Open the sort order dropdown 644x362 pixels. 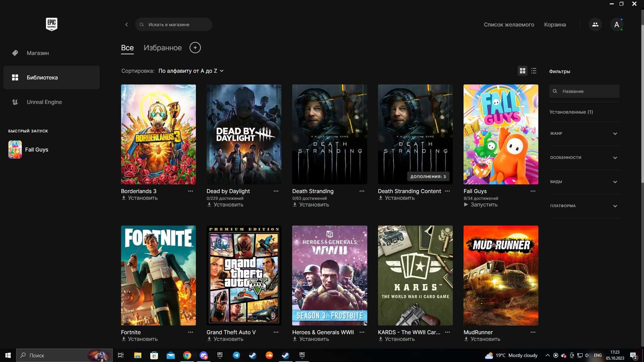click(x=191, y=71)
